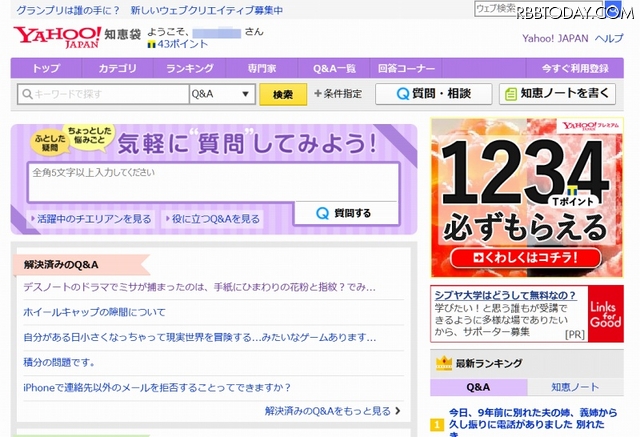Screen dimensions: 640x437
Task: Click the くわしくはコチラ! red banner button
Action: coord(526,257)
